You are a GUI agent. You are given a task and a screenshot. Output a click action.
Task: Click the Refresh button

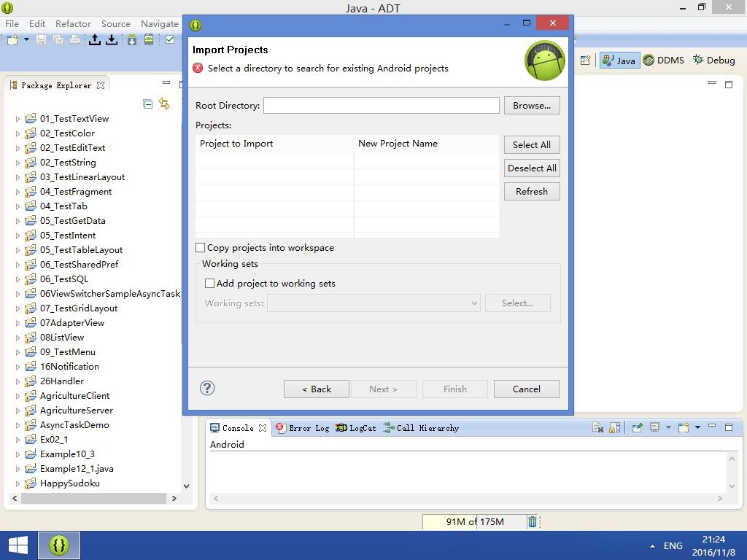pos(532,192)
